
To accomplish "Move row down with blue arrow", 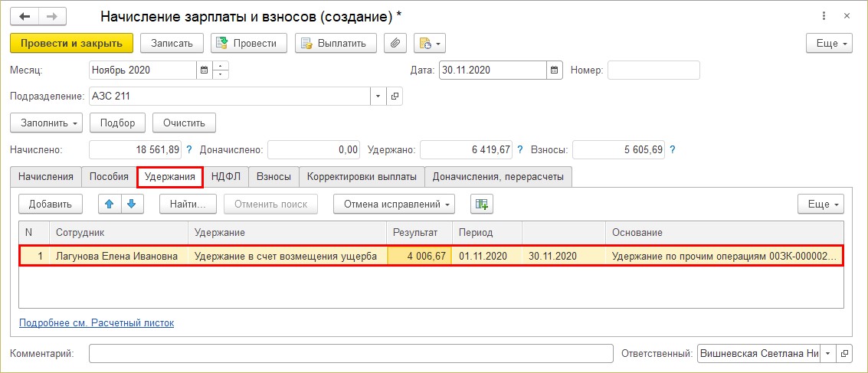I will (131, 204).
